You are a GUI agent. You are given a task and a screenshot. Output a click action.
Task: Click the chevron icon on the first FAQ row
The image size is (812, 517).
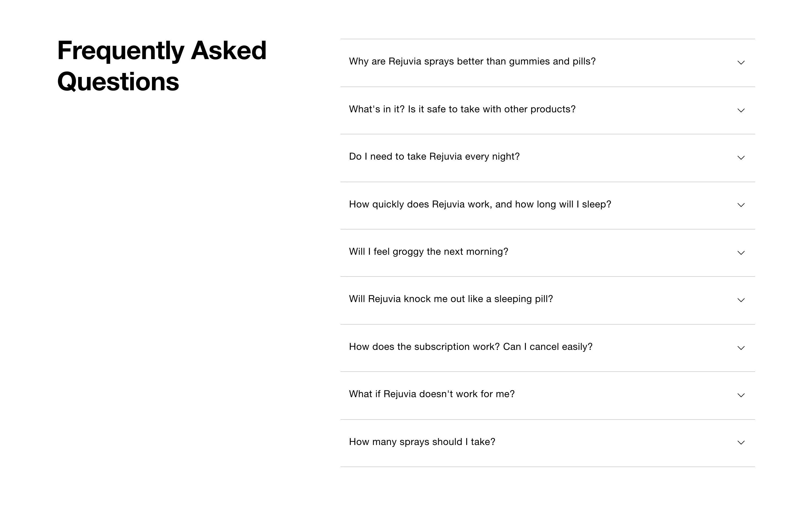(741, 63)
